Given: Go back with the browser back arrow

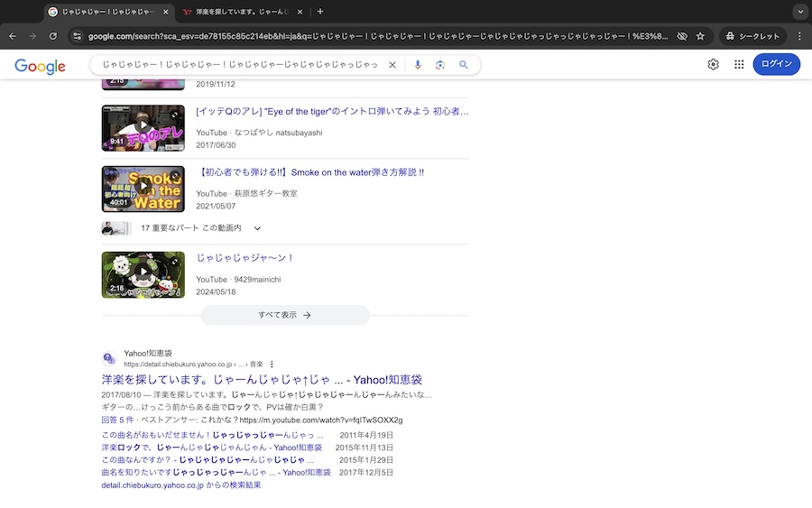Looking at the screenshot, I should tap(13, 36).
